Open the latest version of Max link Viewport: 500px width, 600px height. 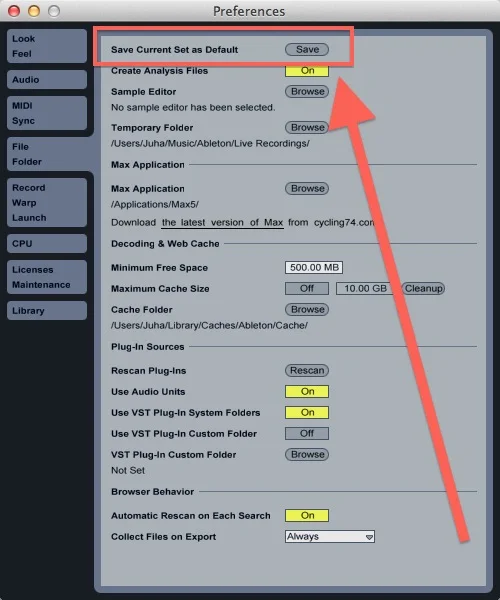222,222
